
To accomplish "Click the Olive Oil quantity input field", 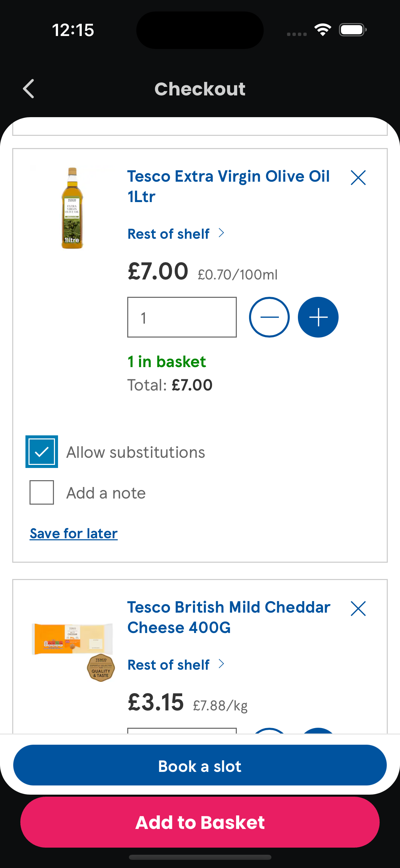I will click(182, 317).
